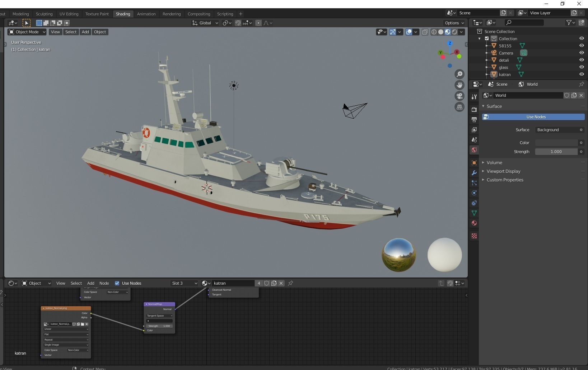Select Solid viewport shading mode
The image size is (588, 370).
pos(441,32)
